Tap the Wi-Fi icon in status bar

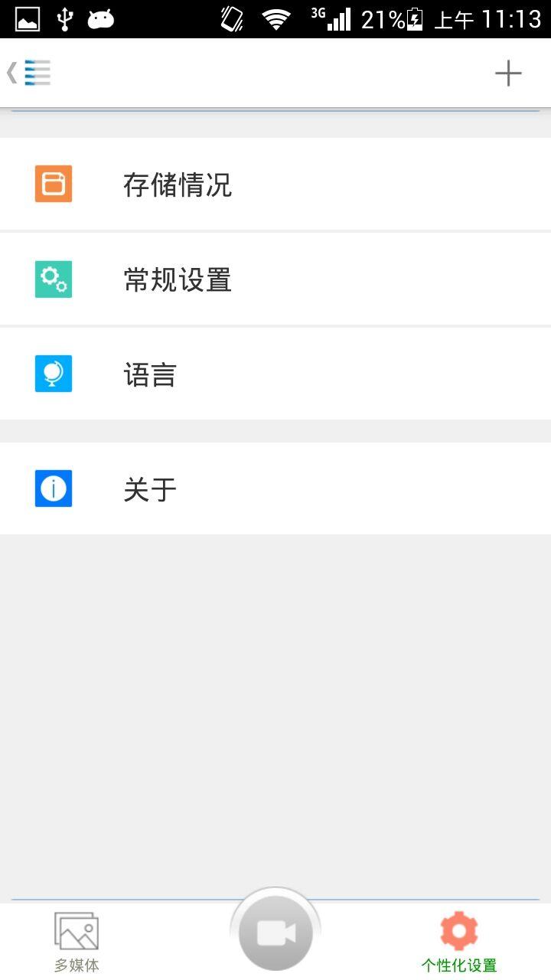(x=275, y=18)
